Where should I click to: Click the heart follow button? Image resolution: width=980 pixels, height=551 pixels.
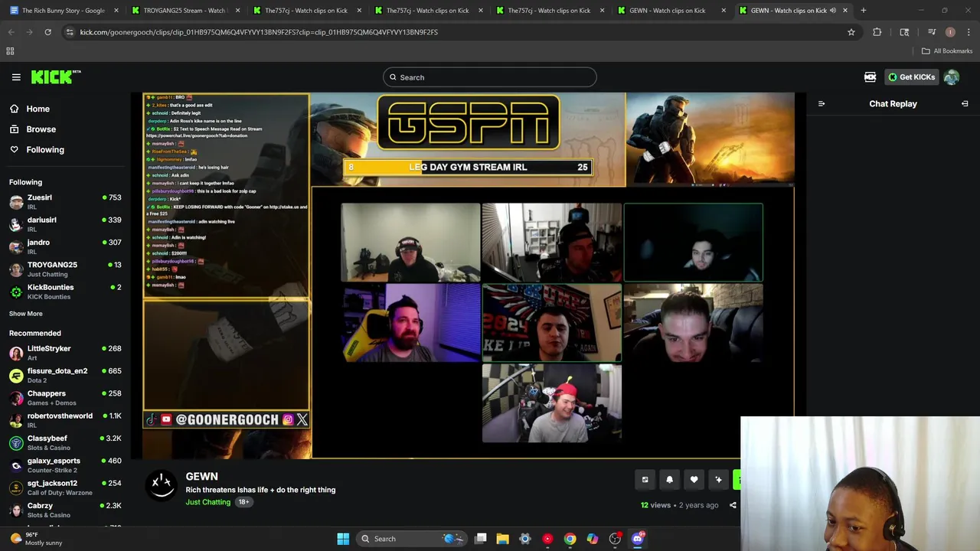pyautogui.click(x=694, y=480)
